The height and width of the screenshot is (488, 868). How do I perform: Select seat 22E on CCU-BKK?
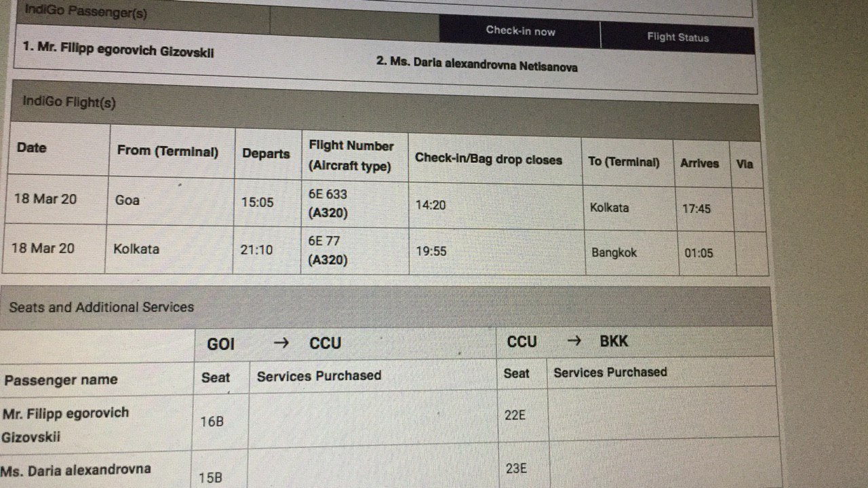coord(515,415)
